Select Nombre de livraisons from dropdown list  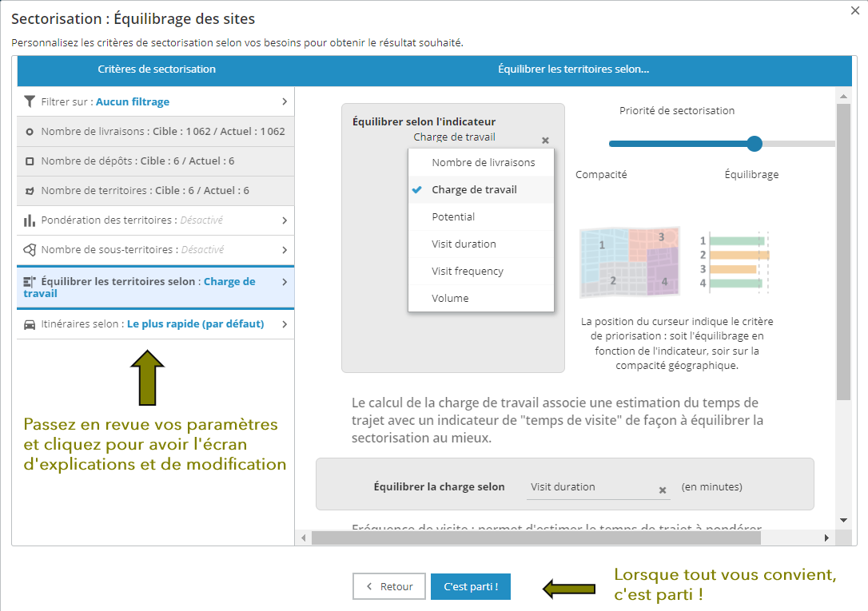click(483, 162)
